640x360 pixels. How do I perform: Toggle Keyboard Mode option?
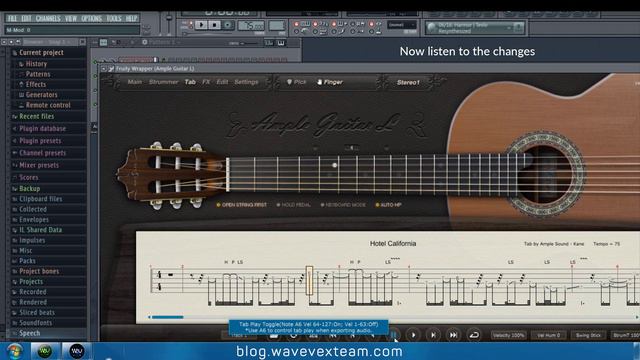(343, 205)
